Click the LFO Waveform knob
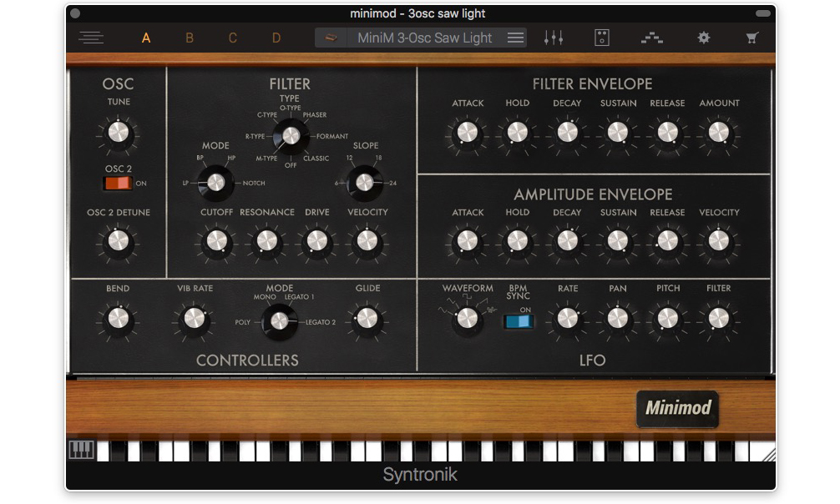 click(467, 319)
